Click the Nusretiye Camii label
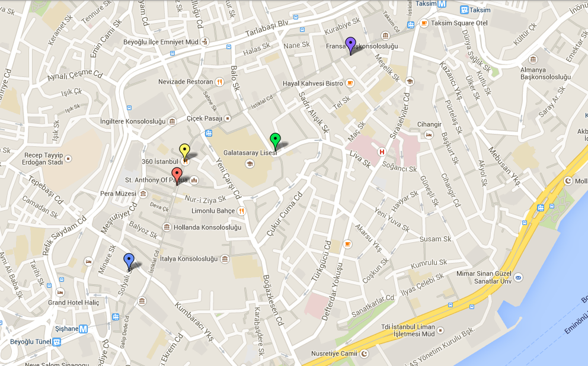 point(334,353)
